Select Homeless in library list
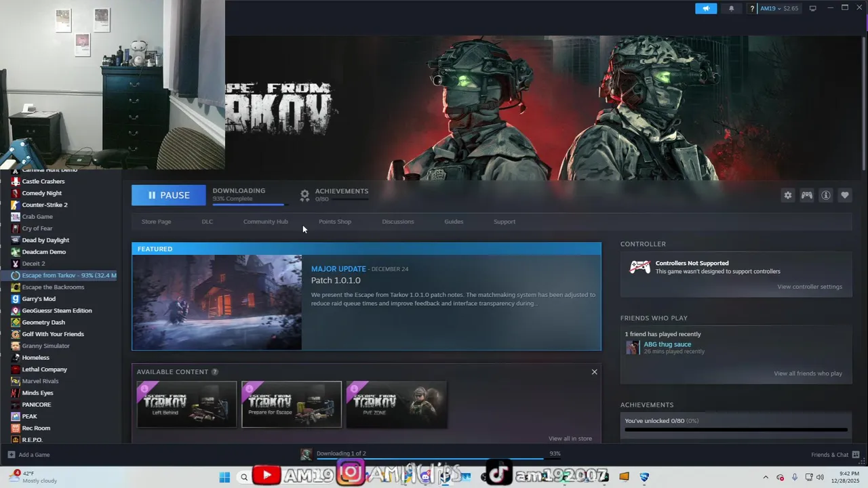The height and width of the screenshot is (488, 868). 36,358
